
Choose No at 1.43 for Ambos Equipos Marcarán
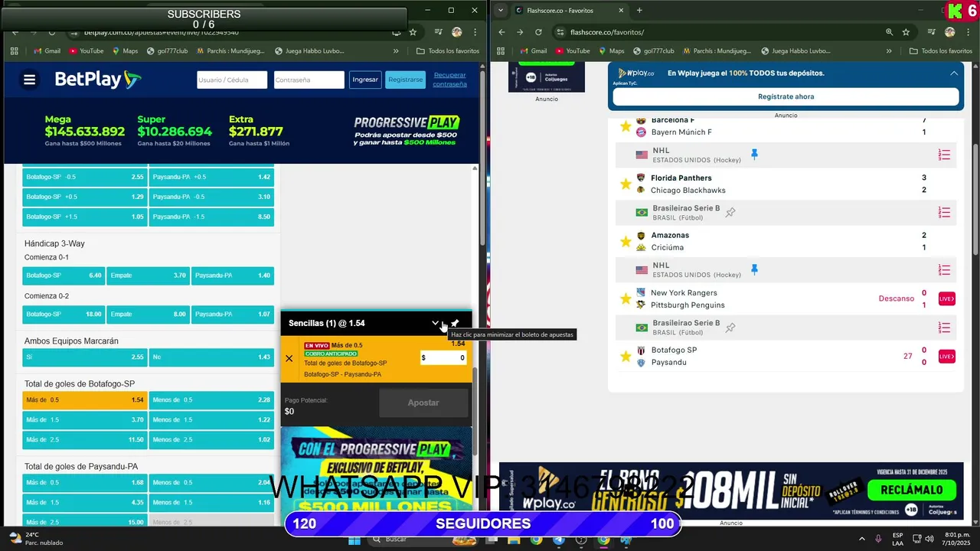(211, 357)
